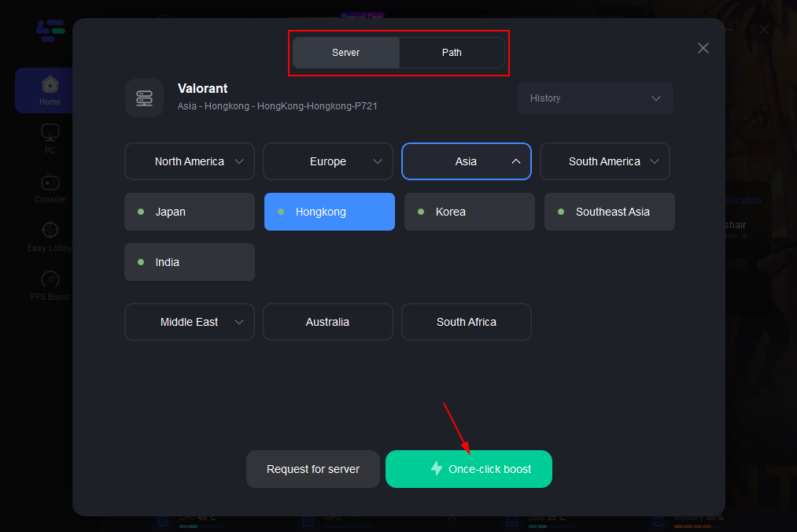797x532 pixels.
Task: Close the main window behind the dialog
Action: [x=763, y=29]
